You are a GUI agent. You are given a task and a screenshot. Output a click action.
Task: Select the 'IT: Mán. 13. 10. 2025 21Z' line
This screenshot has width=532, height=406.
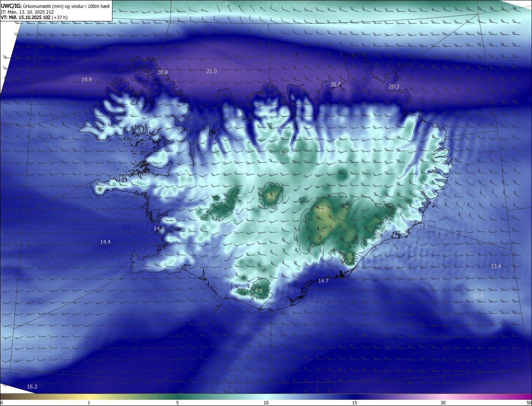(27, 12)
